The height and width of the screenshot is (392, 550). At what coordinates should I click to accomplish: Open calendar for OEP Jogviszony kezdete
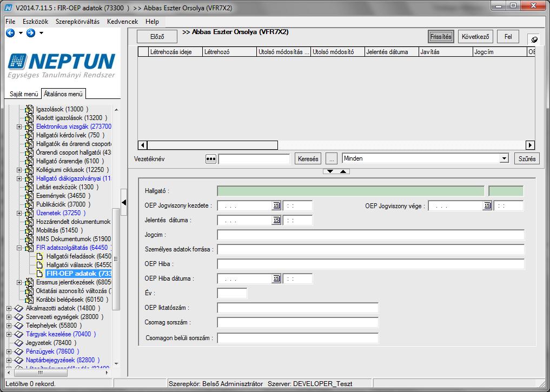276,205
